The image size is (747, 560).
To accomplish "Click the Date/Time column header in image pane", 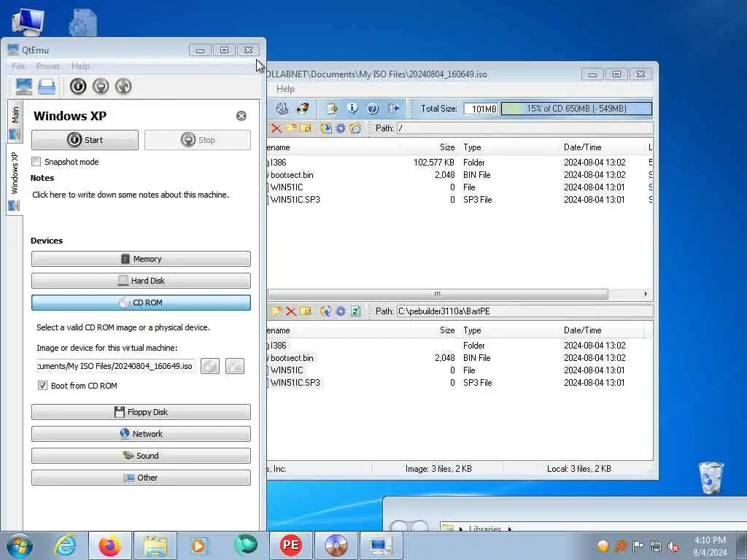I will [583, 147].
